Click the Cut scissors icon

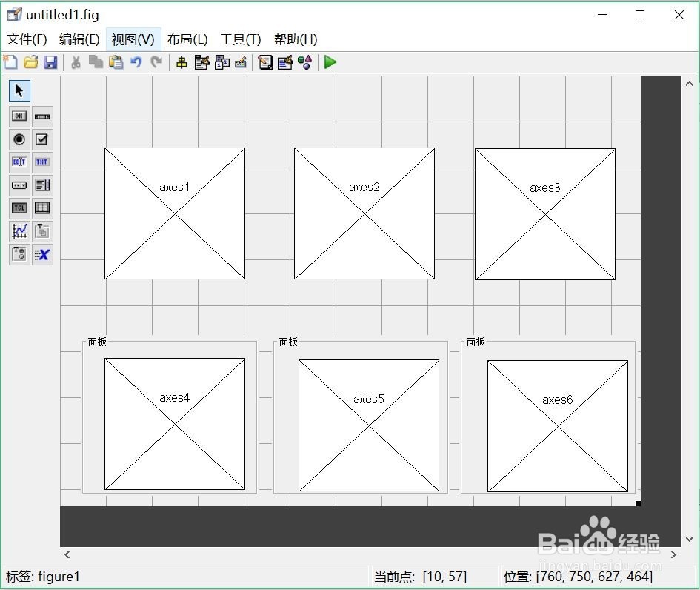[76, 62]
